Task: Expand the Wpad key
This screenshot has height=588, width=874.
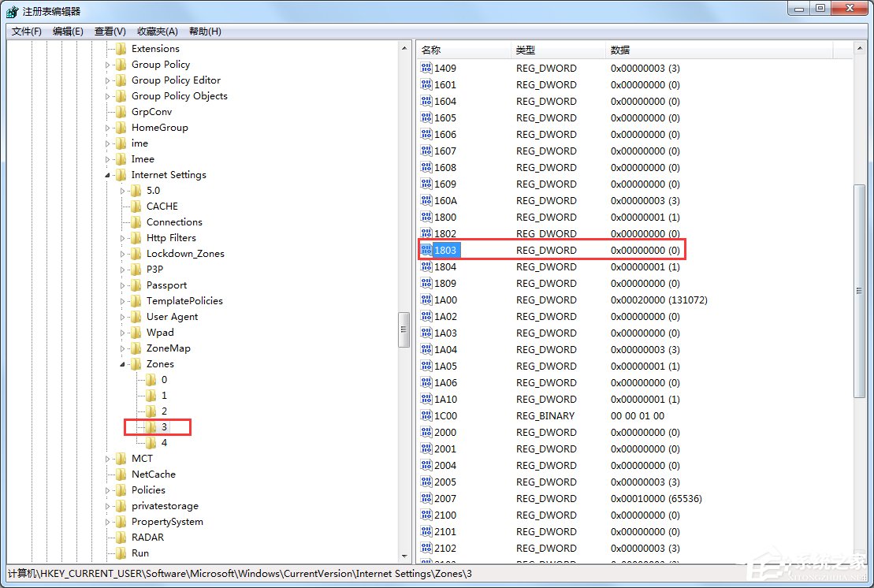Action: coord(122,332)
